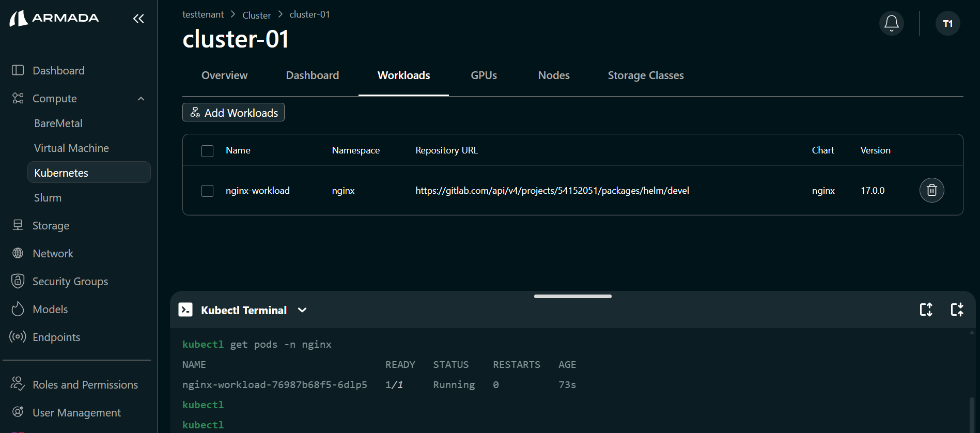Click the nginx-workload name cell
This screenshot has height=433, width=980.
pyautogui.click(x=257, y=191)
